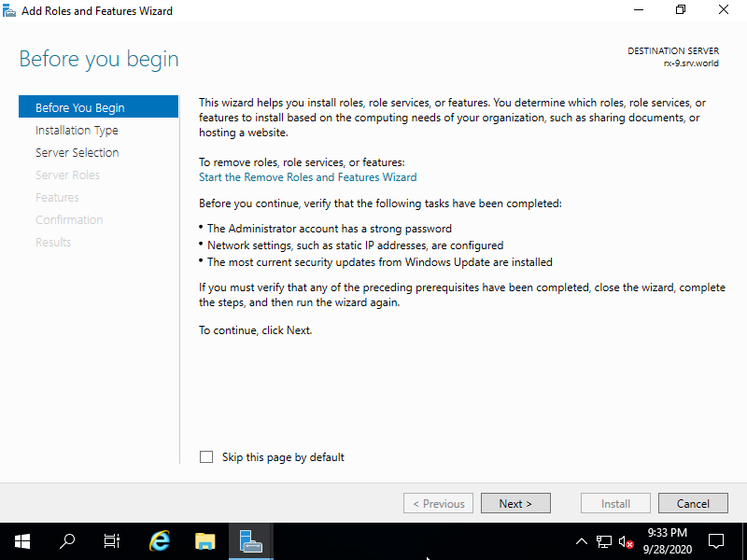This screenshot has width=747, height=560.
Task: Click the wizard title bar icon
Action: [9, 10]
